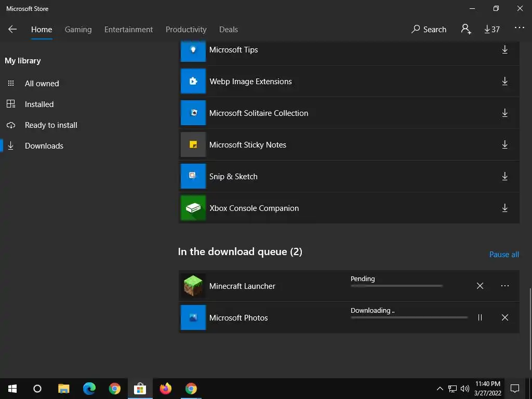Download Microsoft Sticky Notes using its arrow
This screenshot has width=532, height=399.
tap(505, 144)
